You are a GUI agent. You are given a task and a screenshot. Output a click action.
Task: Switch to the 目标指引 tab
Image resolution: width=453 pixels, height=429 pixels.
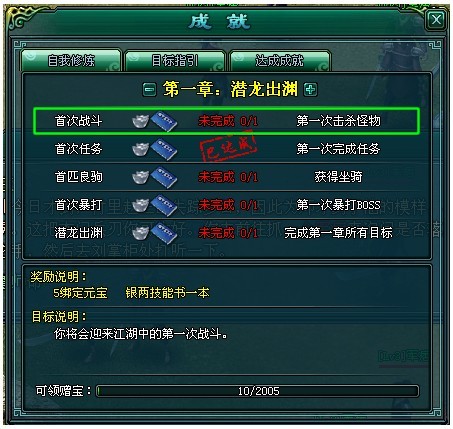coord(175,60)
